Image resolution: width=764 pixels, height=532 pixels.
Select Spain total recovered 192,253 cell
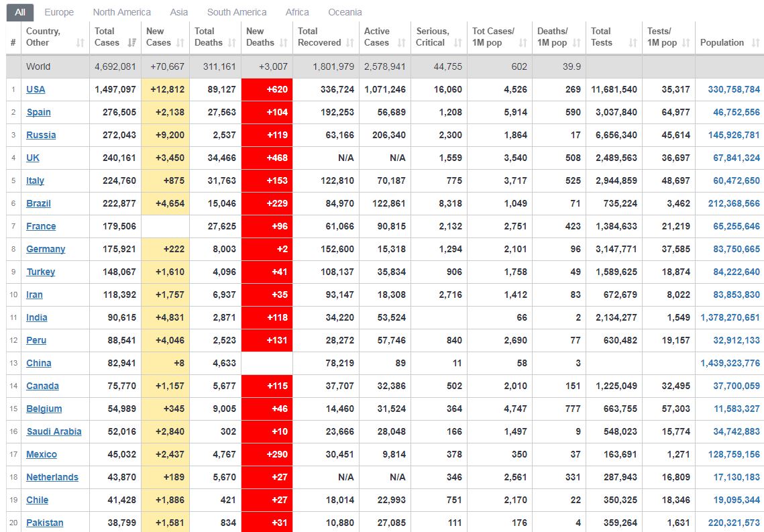coord(326,113)
